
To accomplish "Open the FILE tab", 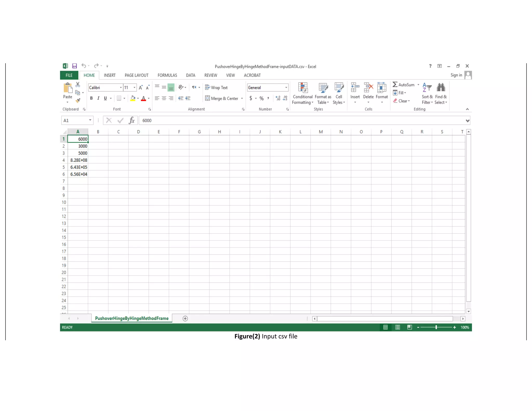I will (69, 75).
